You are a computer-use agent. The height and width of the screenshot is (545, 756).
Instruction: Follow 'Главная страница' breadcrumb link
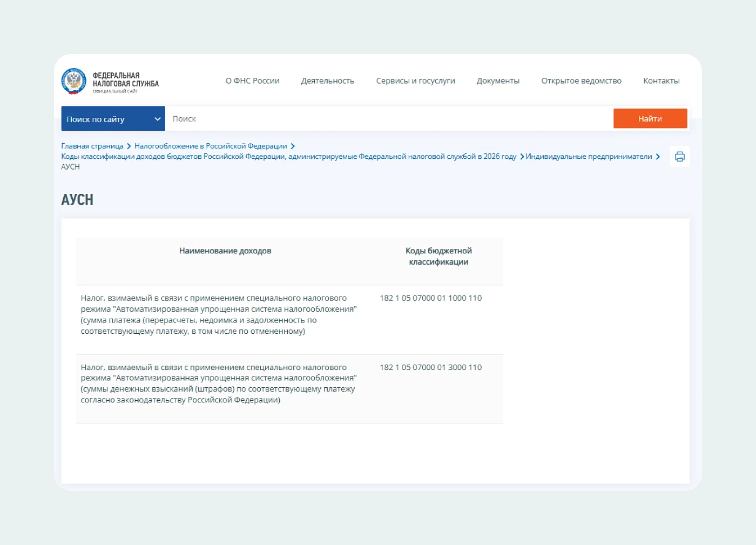92,146
